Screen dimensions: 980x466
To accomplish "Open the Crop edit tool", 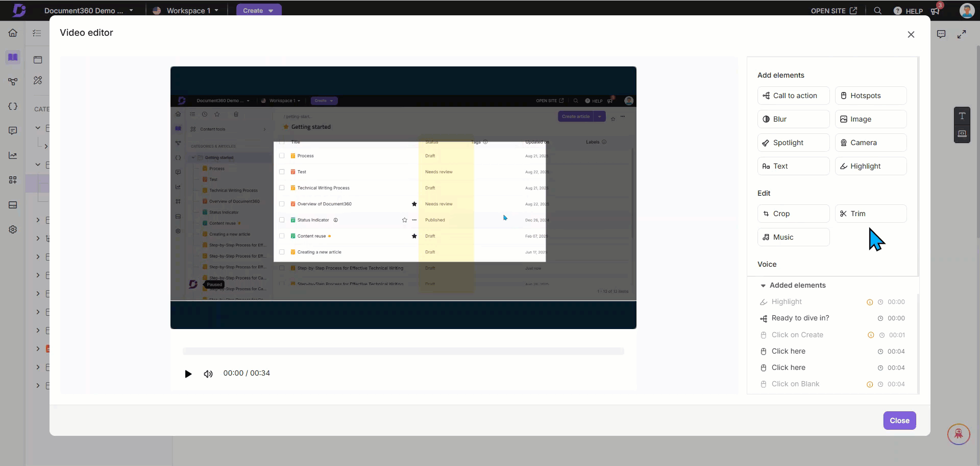I will (x=793, y=214).
